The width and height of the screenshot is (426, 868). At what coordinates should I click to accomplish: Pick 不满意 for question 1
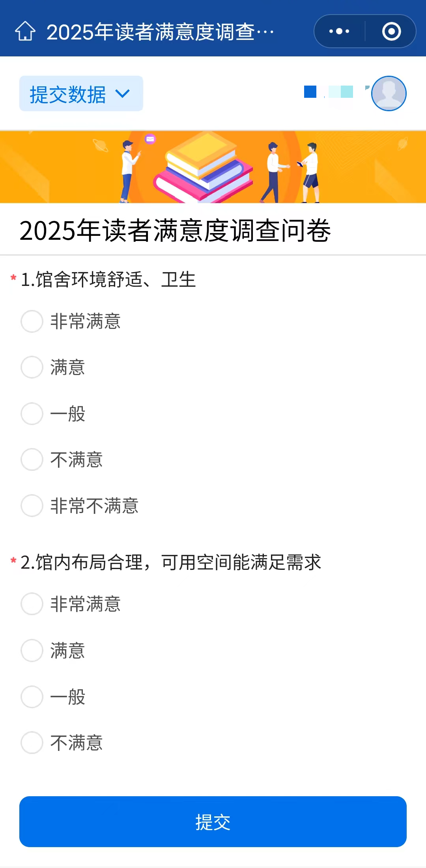coord(32,459)
